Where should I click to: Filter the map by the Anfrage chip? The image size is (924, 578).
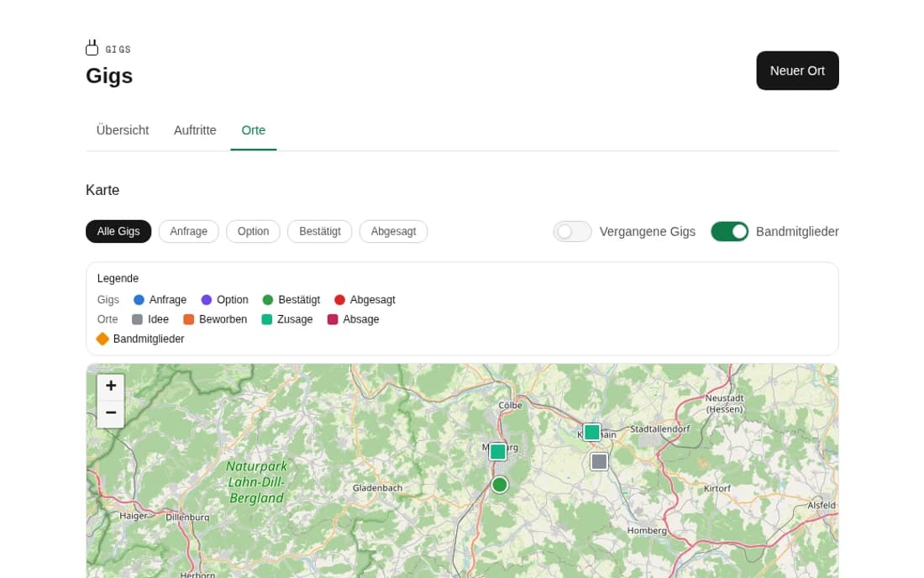(x=188, y=232)
